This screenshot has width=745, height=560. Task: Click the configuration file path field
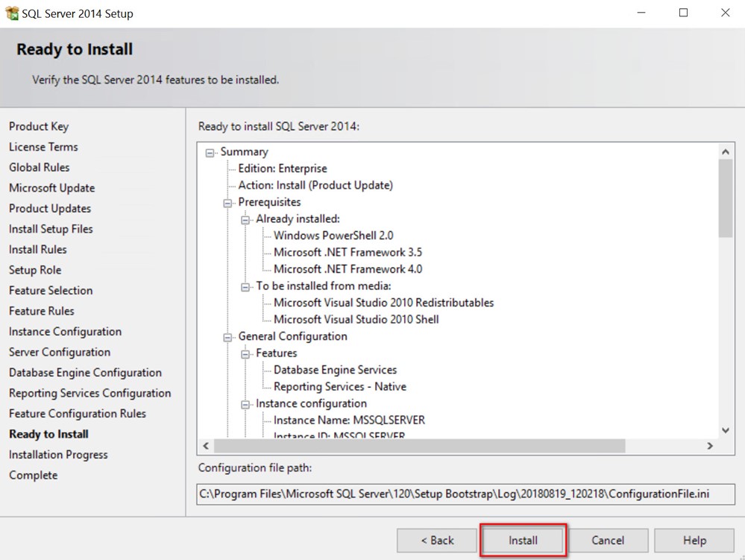click(x=465, y=494)
